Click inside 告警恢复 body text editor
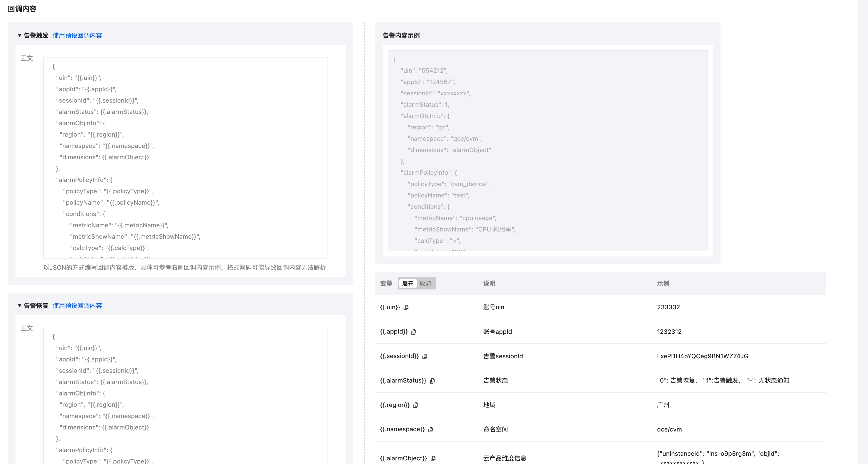 point(185,396)
